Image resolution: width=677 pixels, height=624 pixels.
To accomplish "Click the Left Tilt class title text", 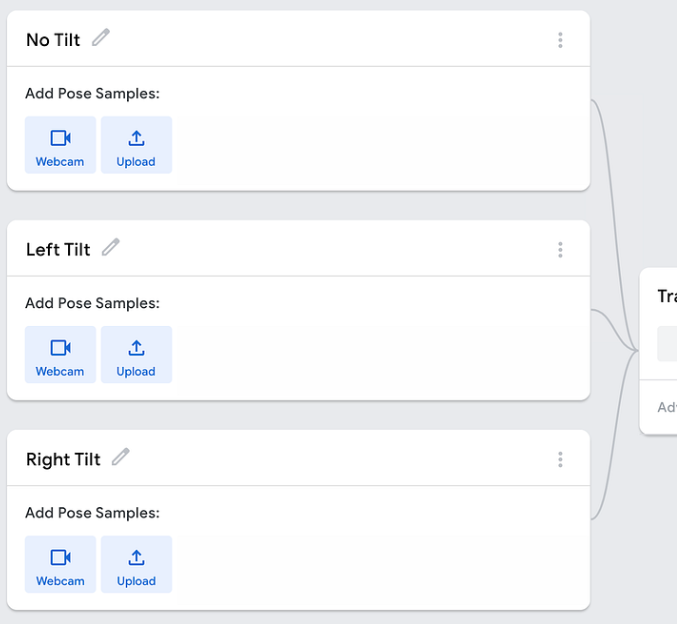I will point(58,250).
